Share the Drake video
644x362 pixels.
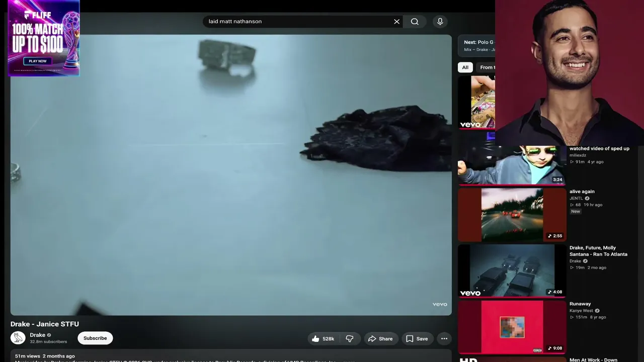(x=381, y=339)
